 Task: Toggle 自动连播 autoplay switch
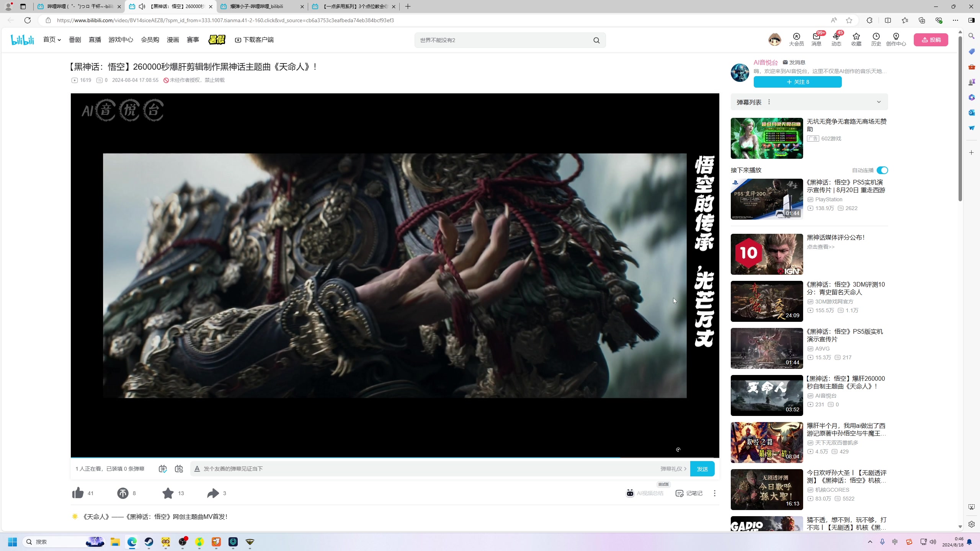pyautogui.click(x=882, y=170)
